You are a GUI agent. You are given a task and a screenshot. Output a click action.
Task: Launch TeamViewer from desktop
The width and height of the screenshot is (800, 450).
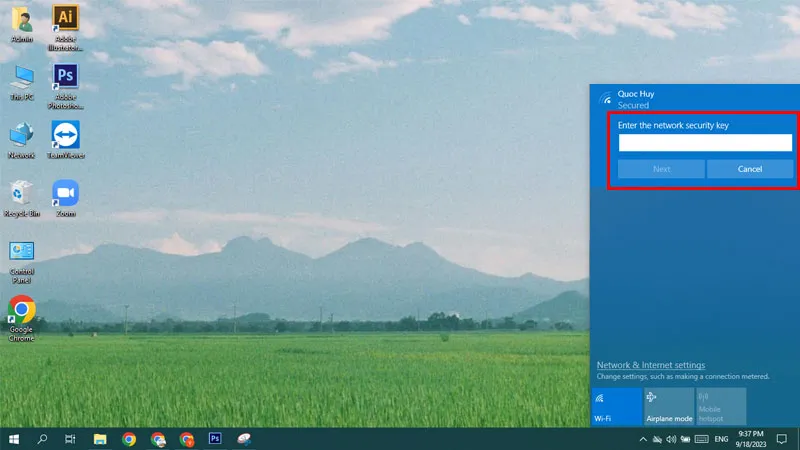click(x=65, y=137)
